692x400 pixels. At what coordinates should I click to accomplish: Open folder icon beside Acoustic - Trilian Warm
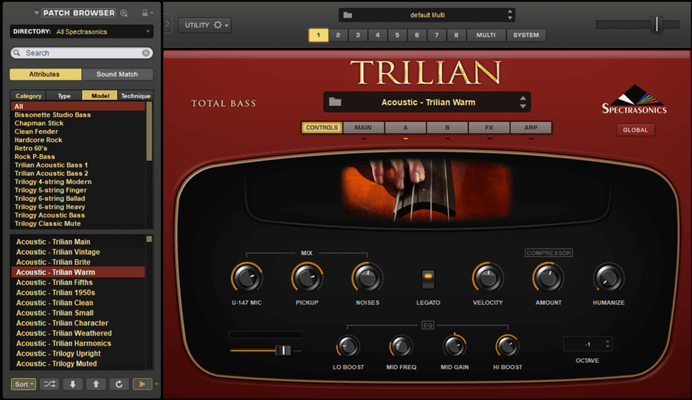tap(336, 102)
